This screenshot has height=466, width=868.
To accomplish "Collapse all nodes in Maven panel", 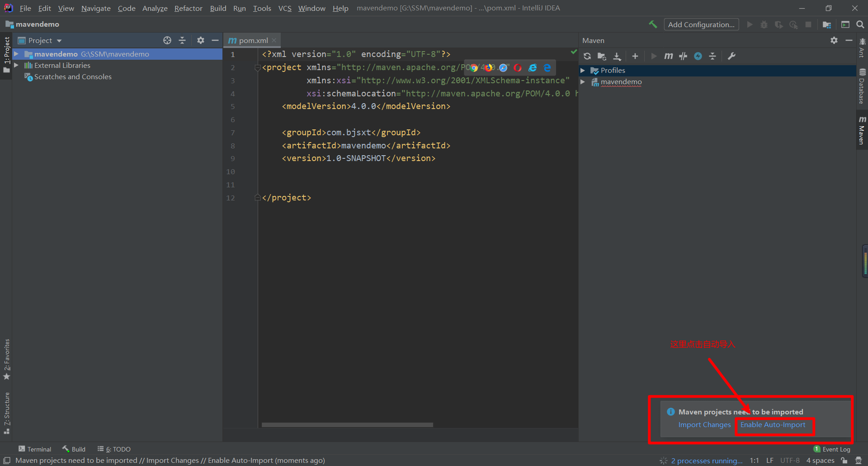I will pyautogui.click(x=712, y=56).
